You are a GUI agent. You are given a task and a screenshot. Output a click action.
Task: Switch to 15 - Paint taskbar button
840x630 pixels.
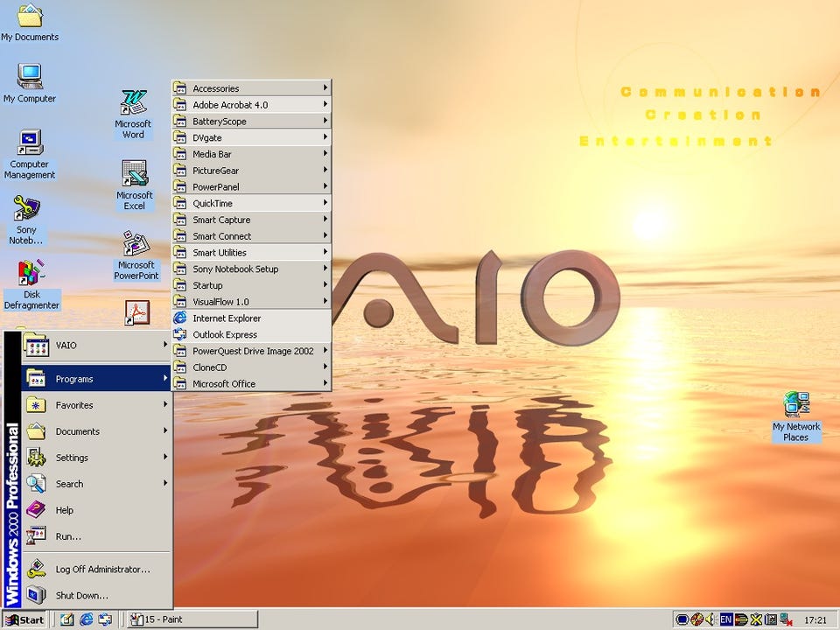click(193, 619)
